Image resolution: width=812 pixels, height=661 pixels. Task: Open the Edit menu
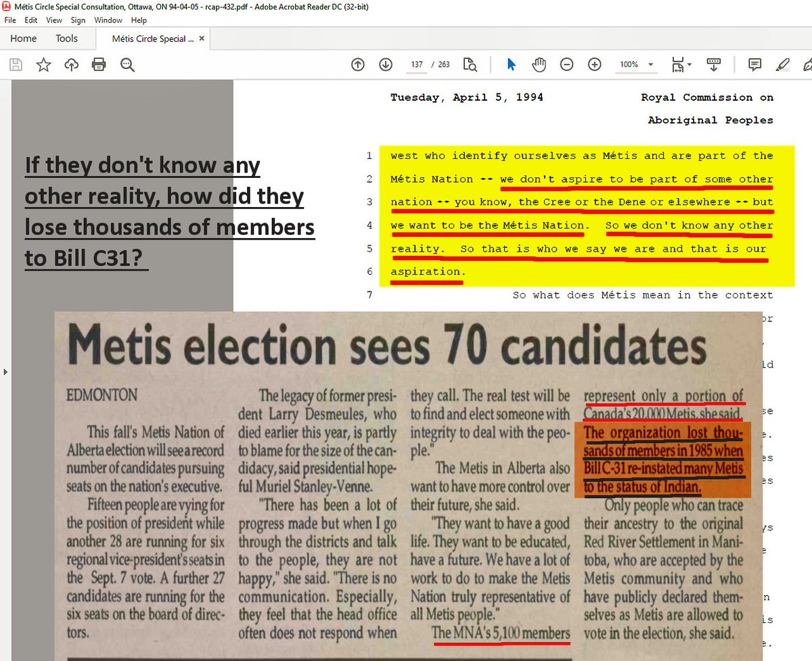click(x=31, y=20)
